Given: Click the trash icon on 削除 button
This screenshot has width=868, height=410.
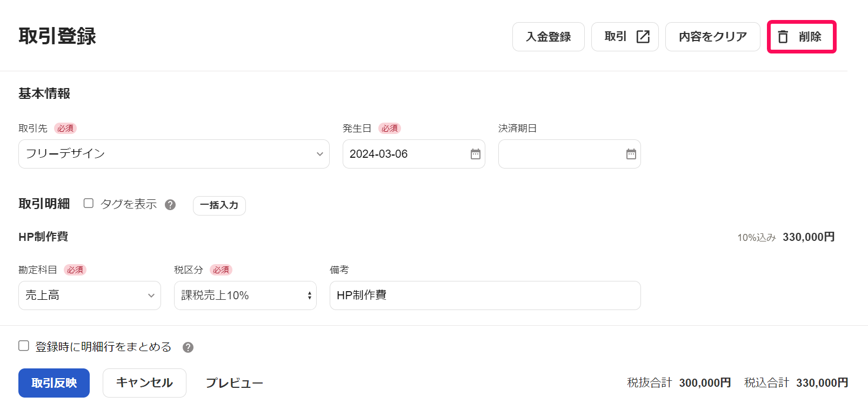Looking at the screenshot, I should point(783,37).
